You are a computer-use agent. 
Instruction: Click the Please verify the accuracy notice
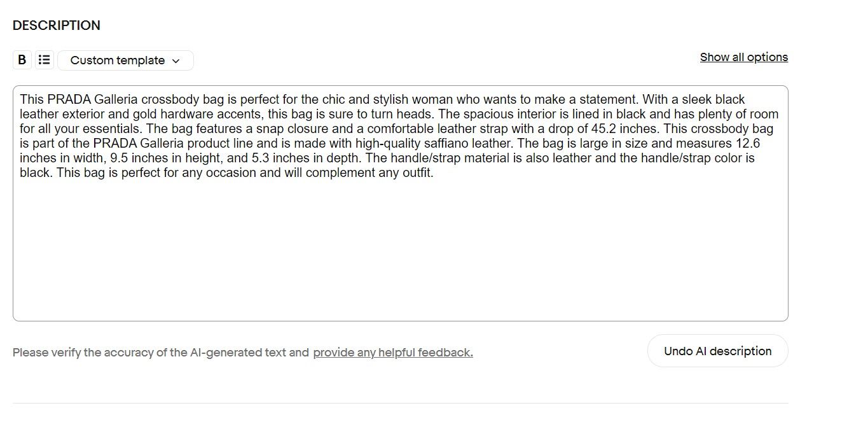pyautogui.click(x=161, y=353)
